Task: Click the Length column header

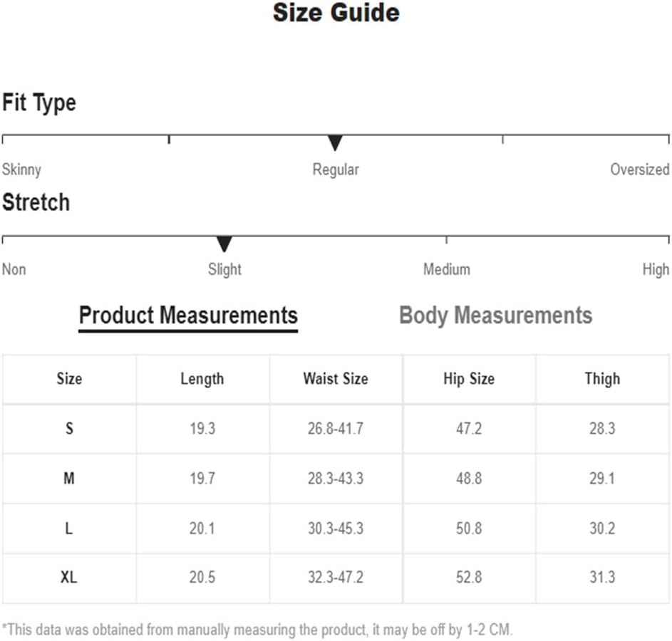Action: [202, 380]
